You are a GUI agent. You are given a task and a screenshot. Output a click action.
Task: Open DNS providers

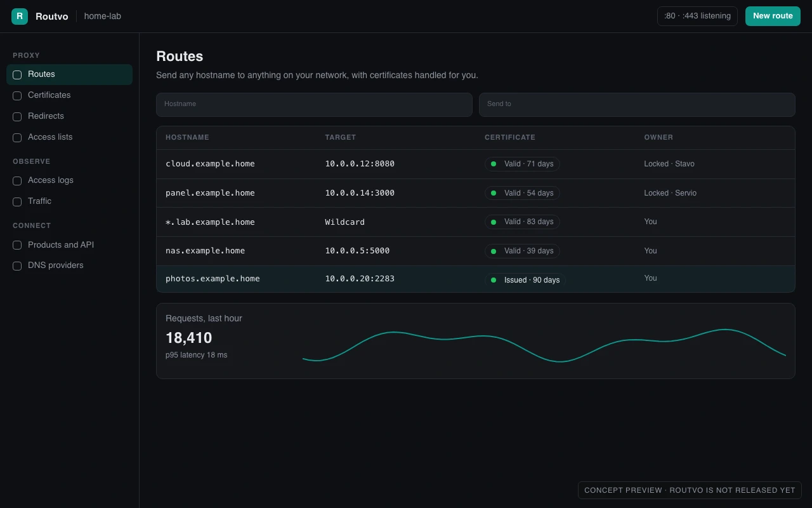(69, 265)
